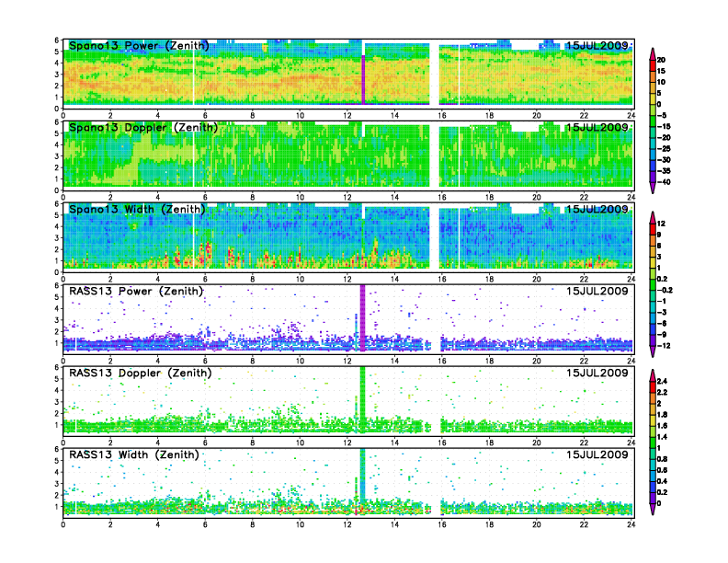This screenshot has width=728, height=563.
Task: Click the "0.4" label on the bottom colorbar
Action: click(662, 481)
